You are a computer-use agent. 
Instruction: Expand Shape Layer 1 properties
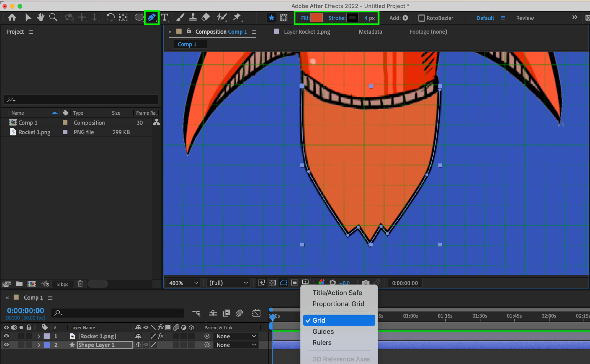click(x=39, y=345)
